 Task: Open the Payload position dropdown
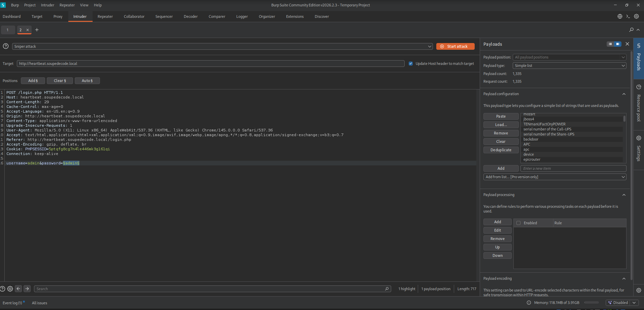[x=569, y=57]
